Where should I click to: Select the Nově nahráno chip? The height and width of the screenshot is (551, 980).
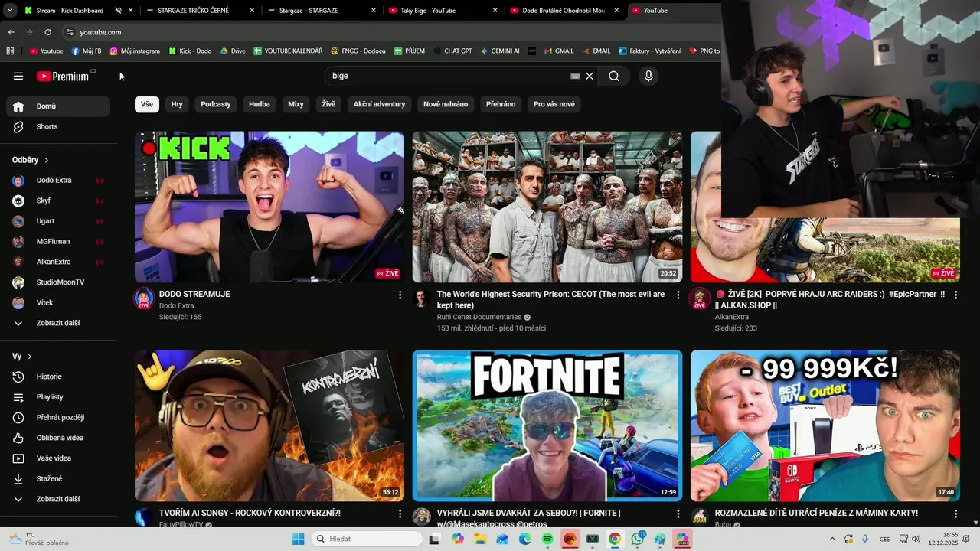(446, 104)
